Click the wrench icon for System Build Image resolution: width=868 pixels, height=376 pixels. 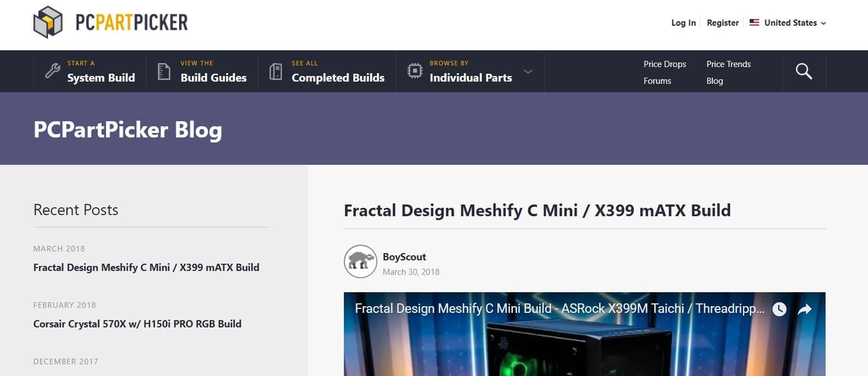(x=52, y=71)
